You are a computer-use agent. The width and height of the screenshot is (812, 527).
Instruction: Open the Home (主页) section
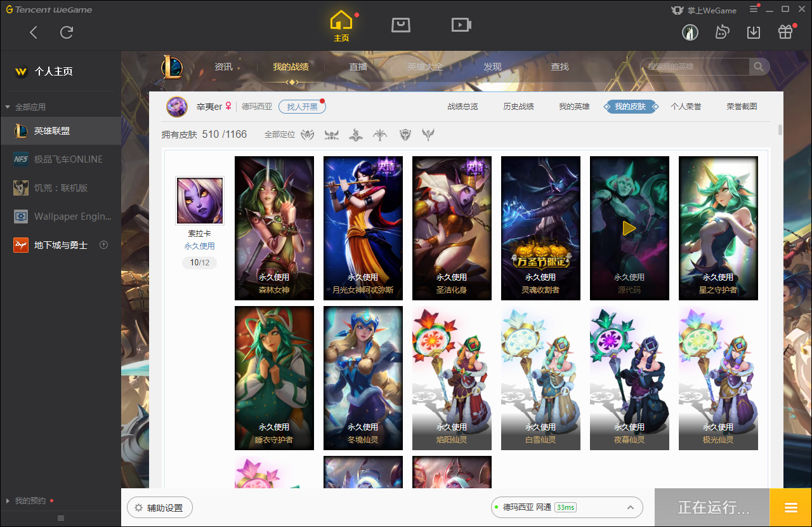click(341, 26)
